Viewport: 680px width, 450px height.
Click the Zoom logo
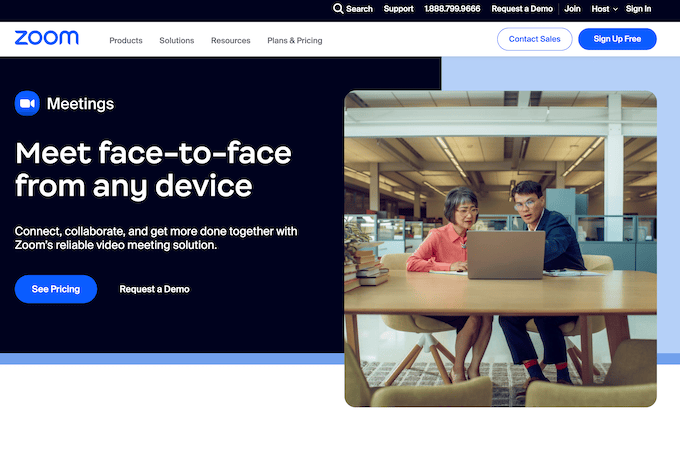pos(47,38)
